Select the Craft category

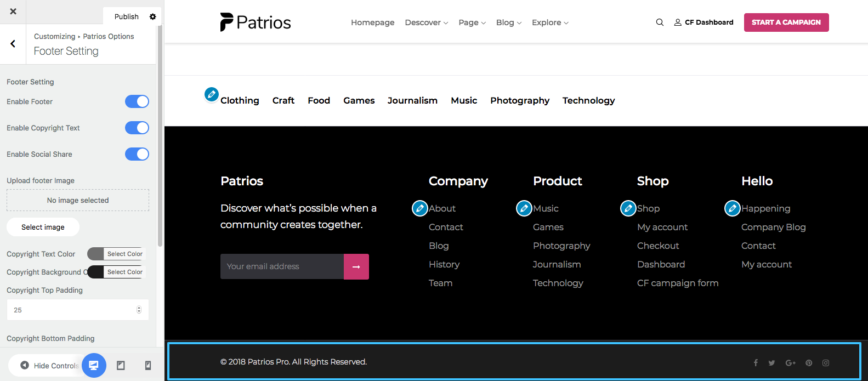[283, 100]
